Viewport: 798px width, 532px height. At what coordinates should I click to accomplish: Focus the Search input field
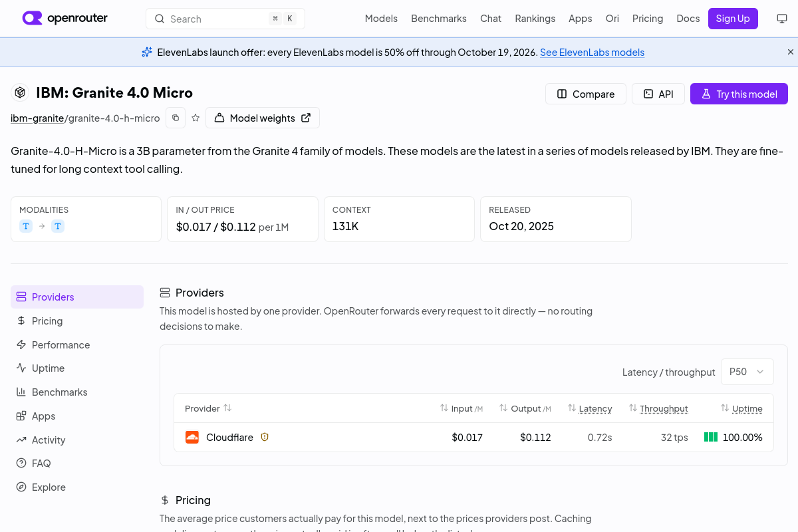coord(225,19)
